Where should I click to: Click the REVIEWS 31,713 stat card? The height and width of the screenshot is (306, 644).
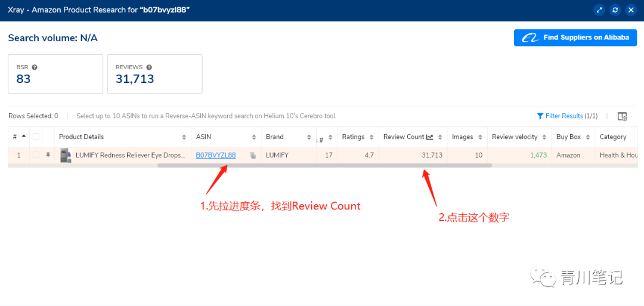pyautogui.click(x=155, y=74)
